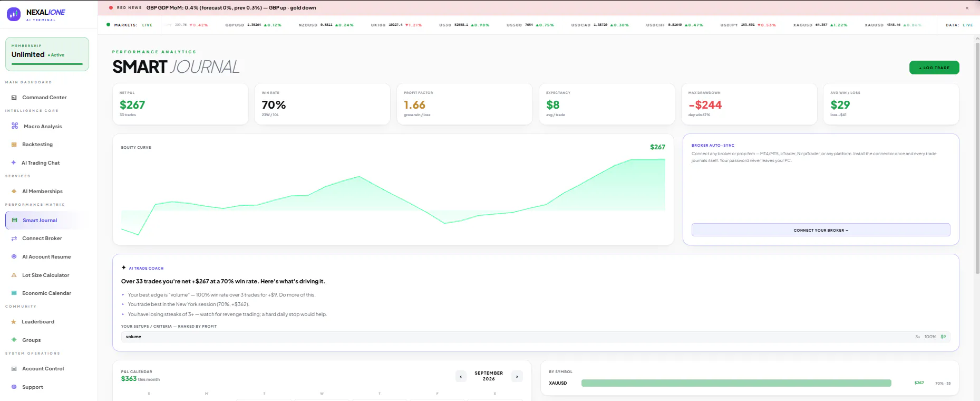The height and width of the screenshot is (401, 980).
Task: Click the USDCHF ticker entry
Action: 675,25
